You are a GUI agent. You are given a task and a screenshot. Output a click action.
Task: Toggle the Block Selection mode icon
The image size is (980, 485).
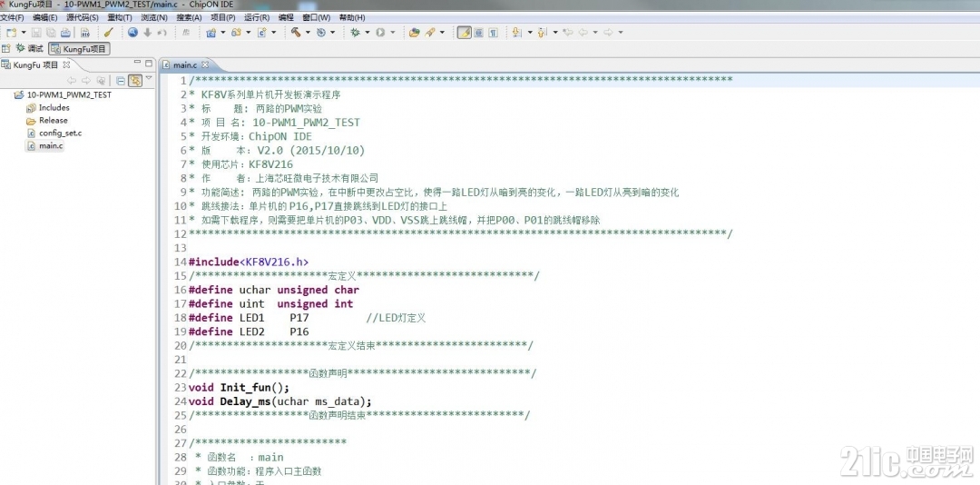coord(479,33)
